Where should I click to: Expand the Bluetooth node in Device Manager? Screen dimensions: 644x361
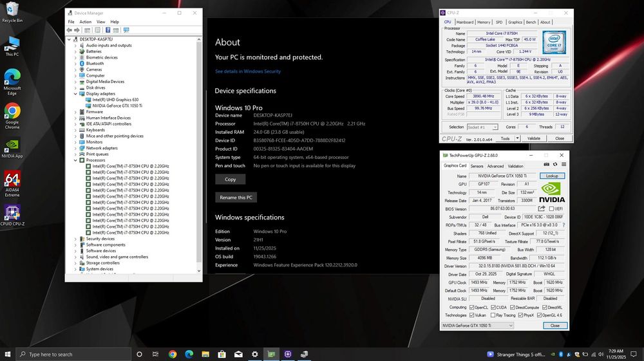(x=75, y=64)
